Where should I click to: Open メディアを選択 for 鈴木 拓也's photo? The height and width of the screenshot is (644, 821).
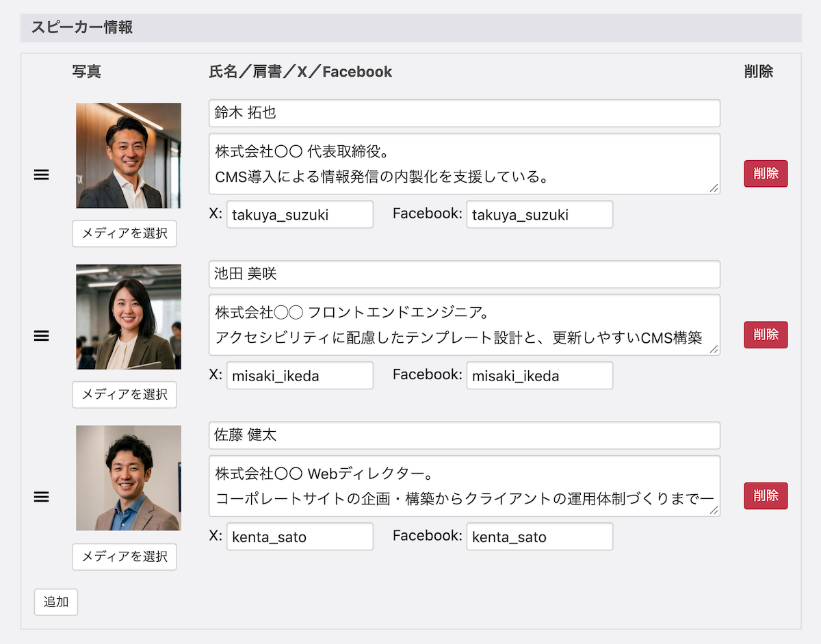(125, 233)
